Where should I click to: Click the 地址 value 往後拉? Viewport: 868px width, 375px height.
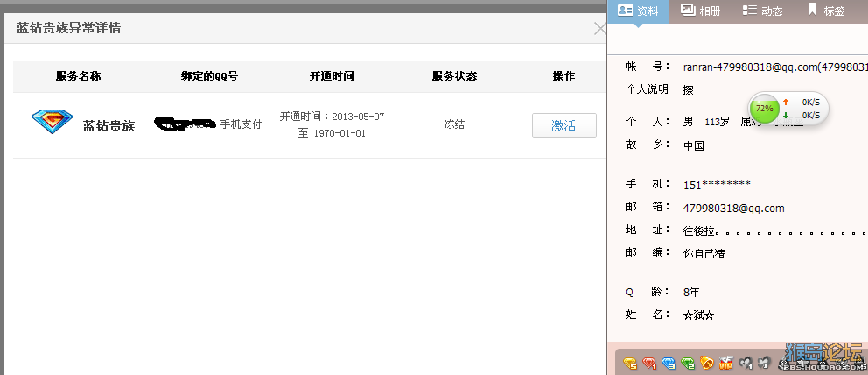pyautogui.click(x=699, y=230)
